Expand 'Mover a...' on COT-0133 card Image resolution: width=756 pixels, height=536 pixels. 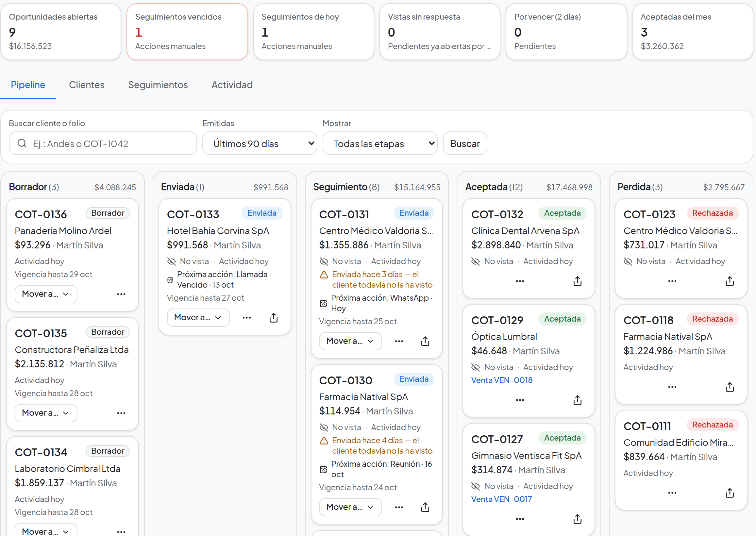pyautogui.click(x=198, y=317)
